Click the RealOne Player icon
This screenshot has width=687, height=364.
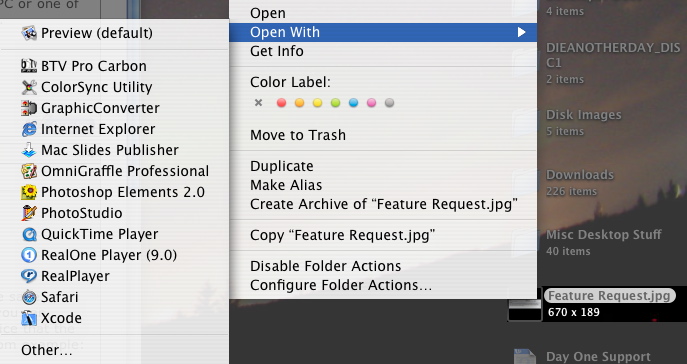29,255
